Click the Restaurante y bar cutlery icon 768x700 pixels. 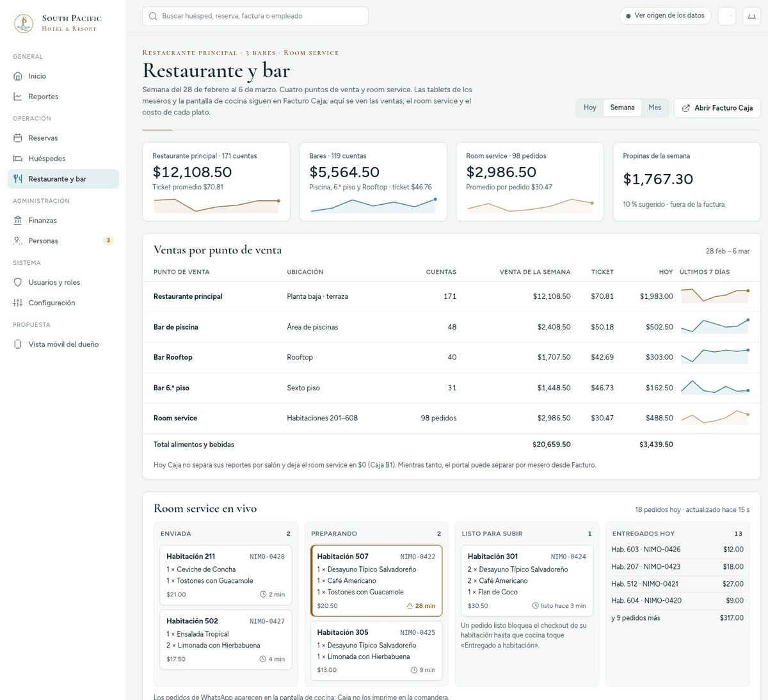[18, 179]
